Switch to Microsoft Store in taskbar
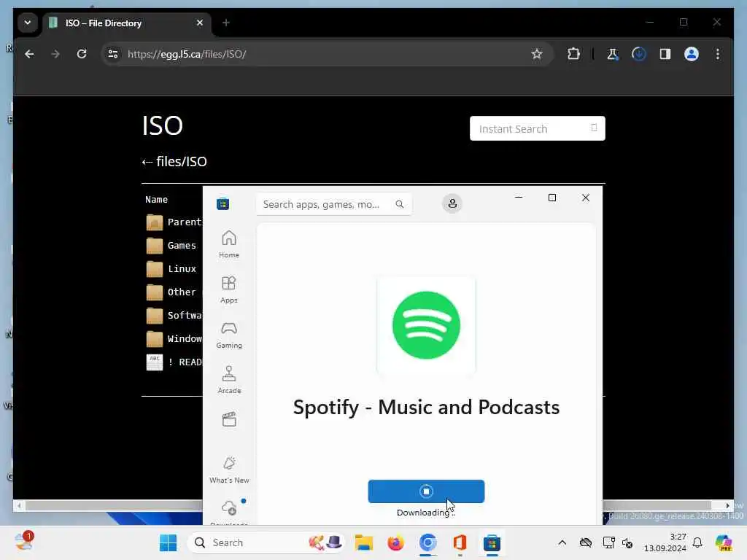Viewport: 747px width, 560px height. [492, 542]
